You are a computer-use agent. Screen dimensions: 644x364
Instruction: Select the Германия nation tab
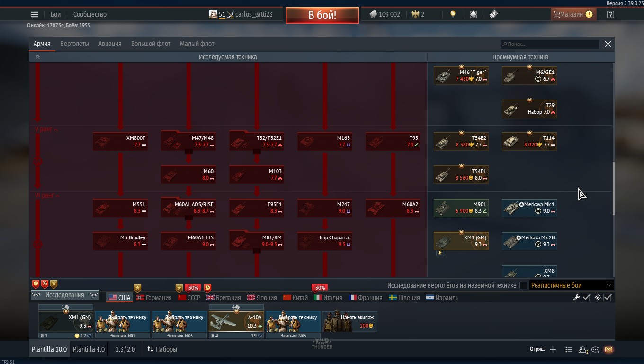tap(154, 298)
